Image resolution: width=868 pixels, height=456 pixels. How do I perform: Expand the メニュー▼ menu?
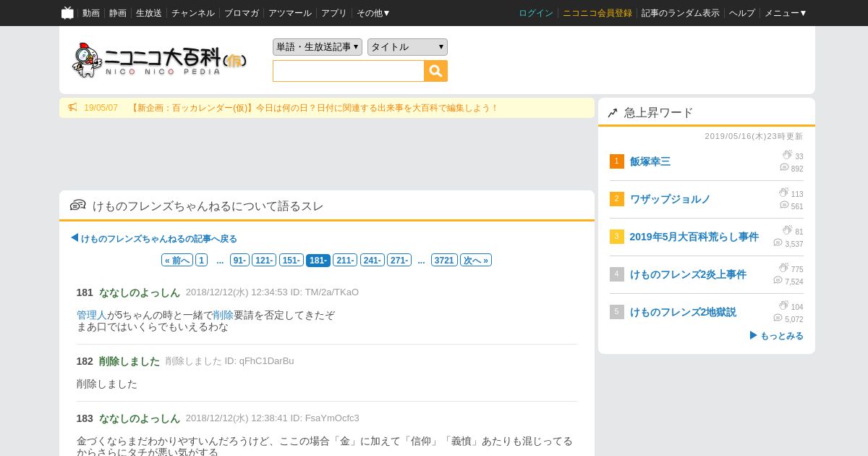tap(786, 13)
